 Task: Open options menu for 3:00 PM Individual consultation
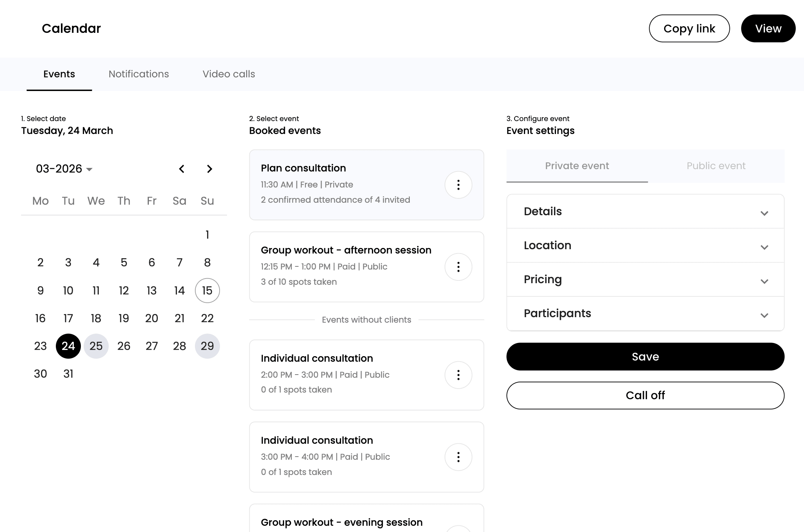(x=458, y=457)
